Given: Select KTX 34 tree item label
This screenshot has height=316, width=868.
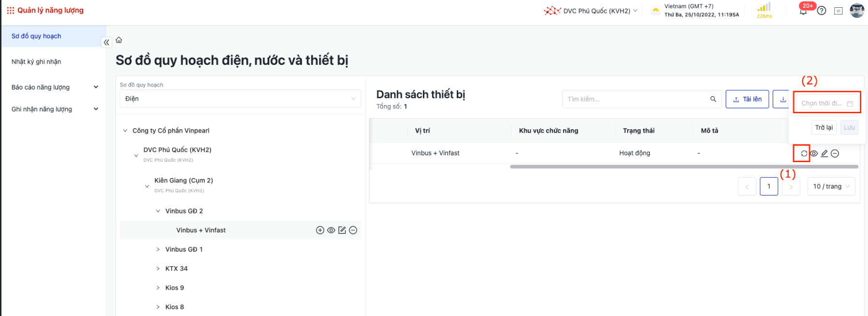Looking at the screenshot, I should (177, 269).
